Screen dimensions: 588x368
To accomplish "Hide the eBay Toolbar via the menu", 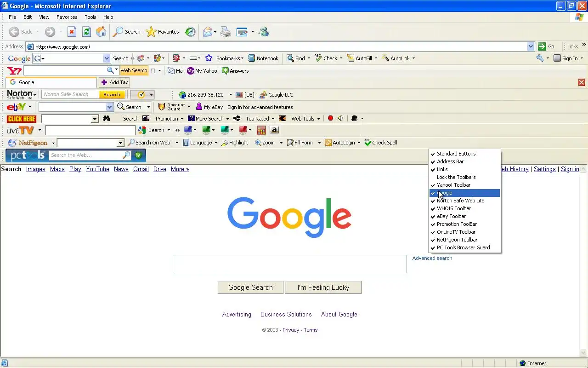I will click(x=465, y=216).
